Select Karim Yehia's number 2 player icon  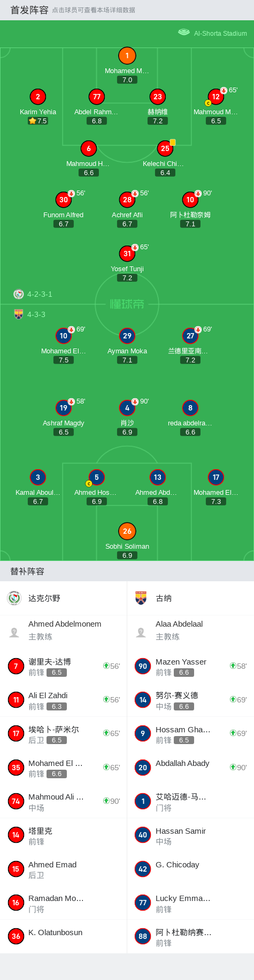point(37,97)
